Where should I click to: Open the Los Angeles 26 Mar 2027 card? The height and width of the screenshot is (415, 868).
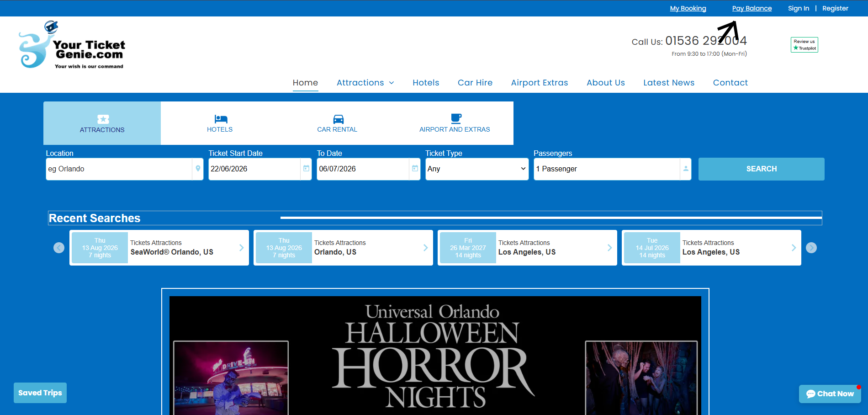click(x=527, y=248)
